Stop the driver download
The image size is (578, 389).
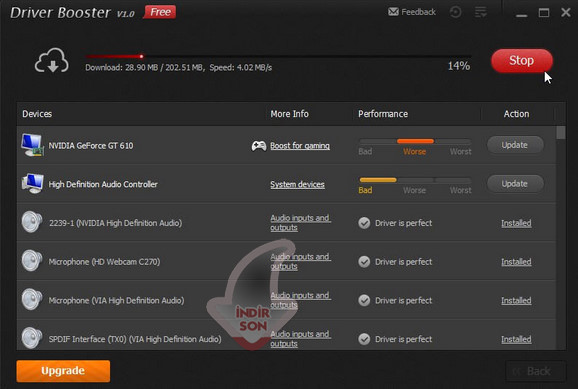(522, 60)
